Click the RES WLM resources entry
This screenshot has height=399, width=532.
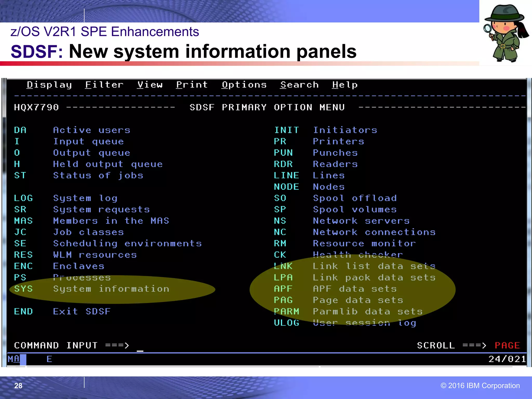[x=75, y=255]
